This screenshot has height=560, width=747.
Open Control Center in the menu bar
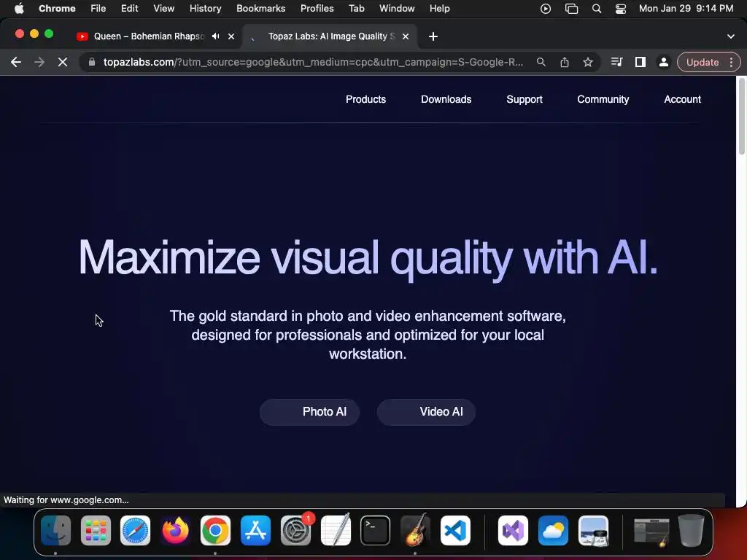(x=621, y=9)
